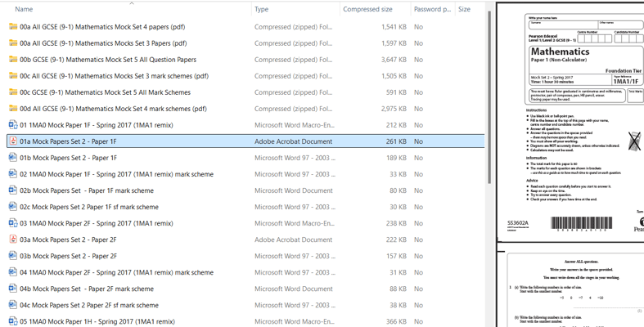Click the Password protected column header

click(432, 10)
